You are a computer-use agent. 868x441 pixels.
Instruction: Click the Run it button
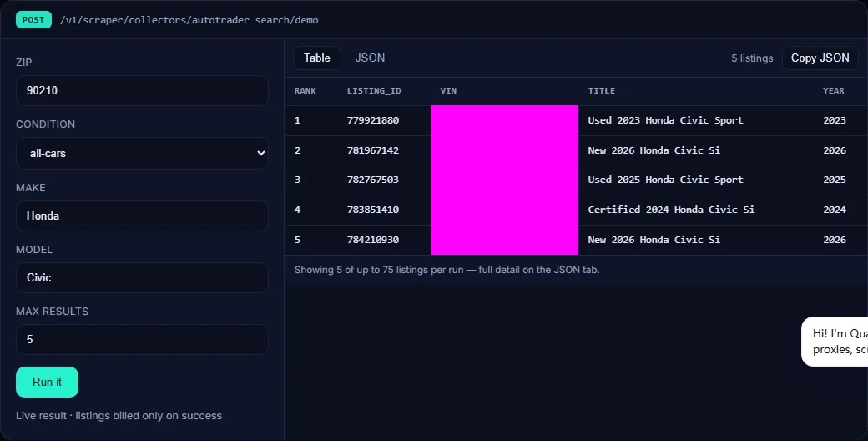(47, 382)
